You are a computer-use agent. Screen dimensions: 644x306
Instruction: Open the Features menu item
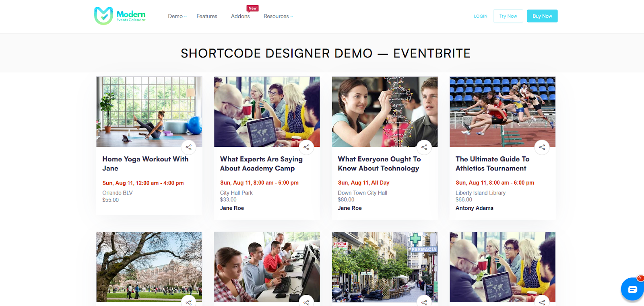[207, 16]
